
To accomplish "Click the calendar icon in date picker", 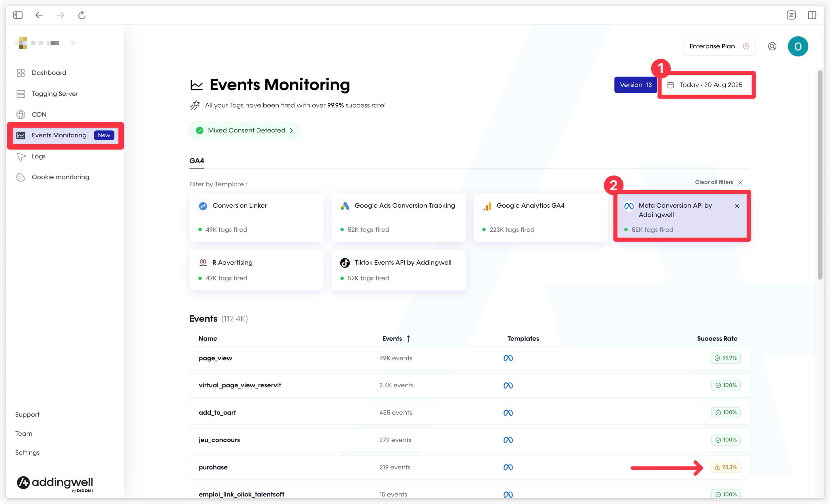I will pyautogui.click(x=670, y=85).
